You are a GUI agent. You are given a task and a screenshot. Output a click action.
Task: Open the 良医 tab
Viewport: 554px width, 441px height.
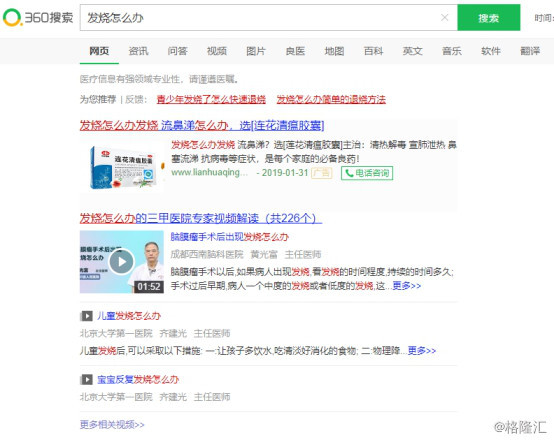tap(295, 51)
